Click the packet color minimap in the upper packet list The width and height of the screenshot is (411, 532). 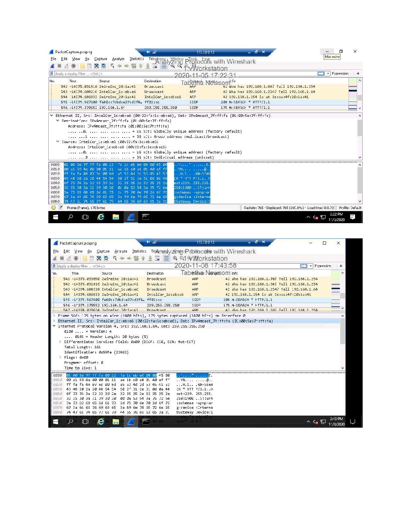[x=352, y=94]
